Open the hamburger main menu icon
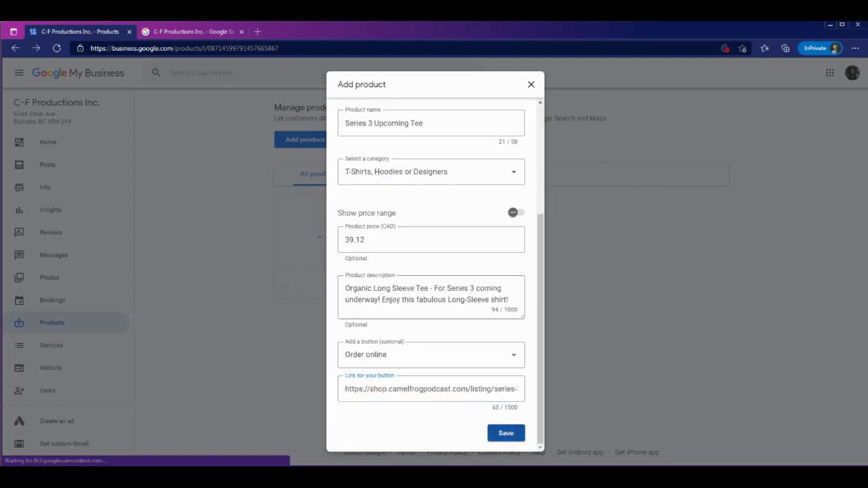Screen dimensions: 868x488 click(x=19, y=73)
